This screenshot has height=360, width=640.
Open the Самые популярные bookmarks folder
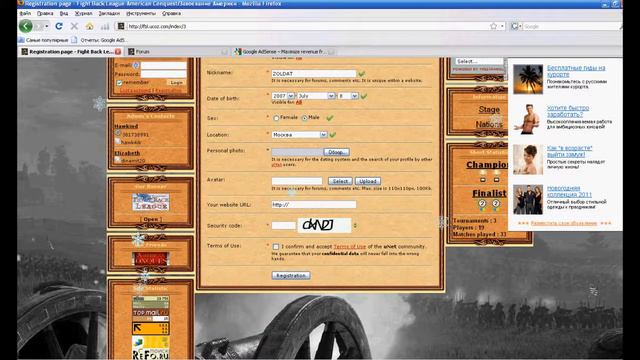43,40
